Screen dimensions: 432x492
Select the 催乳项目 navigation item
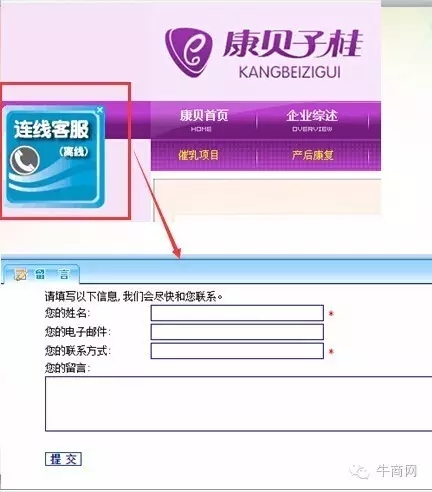(198, 155)
